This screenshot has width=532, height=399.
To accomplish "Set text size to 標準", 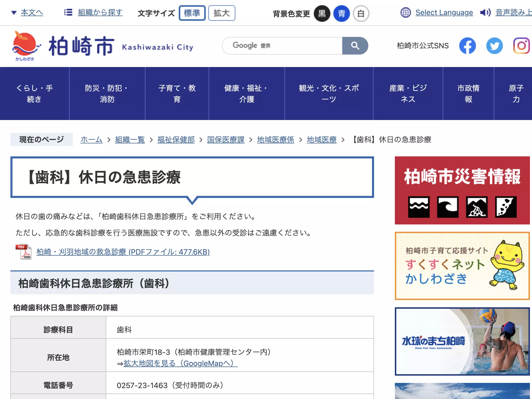I will pyautogui.click(x=192, y=13).
